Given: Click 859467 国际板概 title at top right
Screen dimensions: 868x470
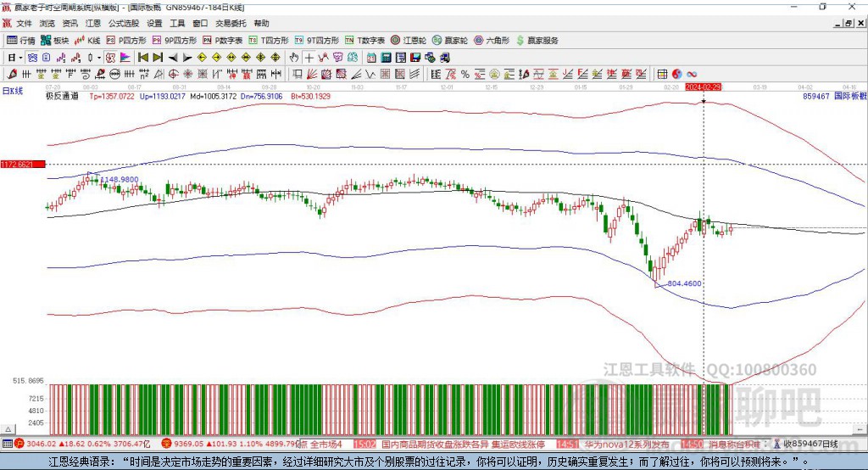Looking at the screenshot, I should (835, 96).
